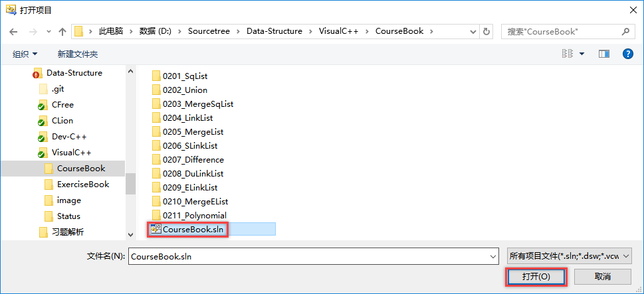This screenshot has height=294, width=644.
Task: Click the help question mark icon
Action: pos(627,54)
